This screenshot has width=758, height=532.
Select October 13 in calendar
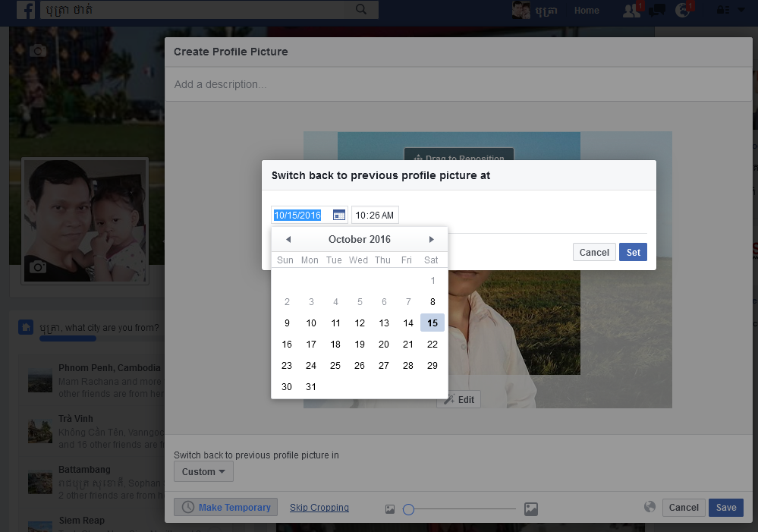(384, 323)
